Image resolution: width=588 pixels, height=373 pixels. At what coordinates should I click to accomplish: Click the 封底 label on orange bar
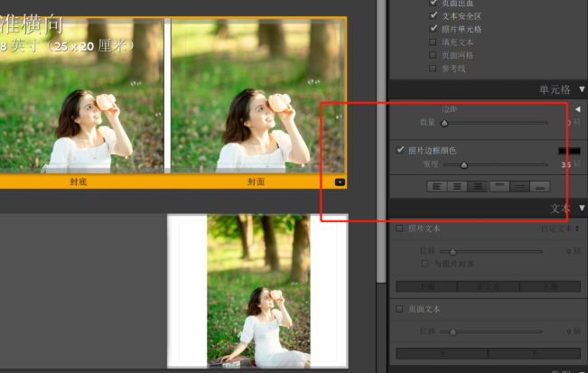click(79, 182)
